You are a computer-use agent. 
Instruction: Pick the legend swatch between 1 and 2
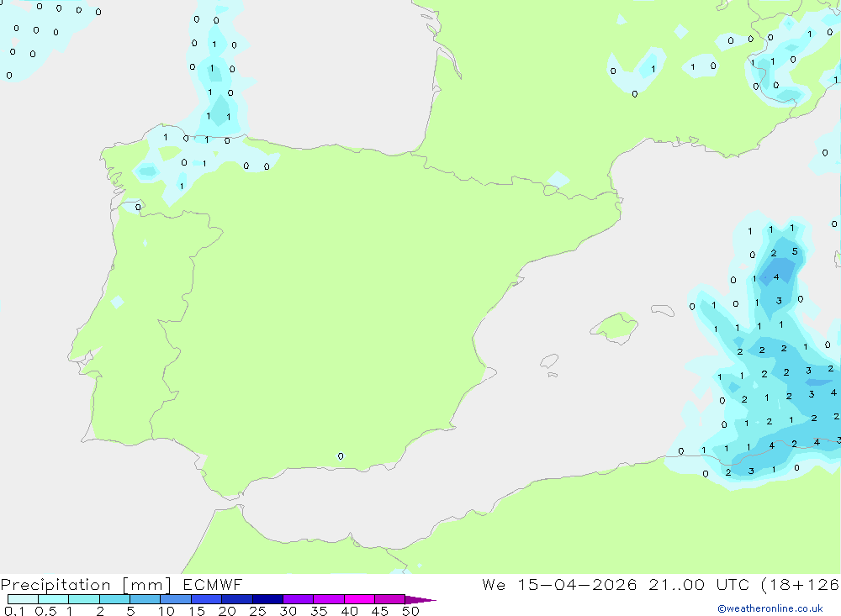coord(83,599)
